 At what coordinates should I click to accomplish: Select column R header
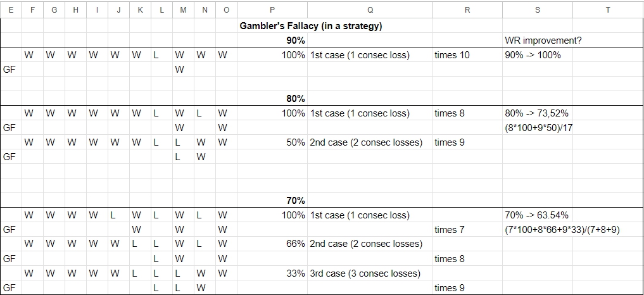tap(467, 10)
